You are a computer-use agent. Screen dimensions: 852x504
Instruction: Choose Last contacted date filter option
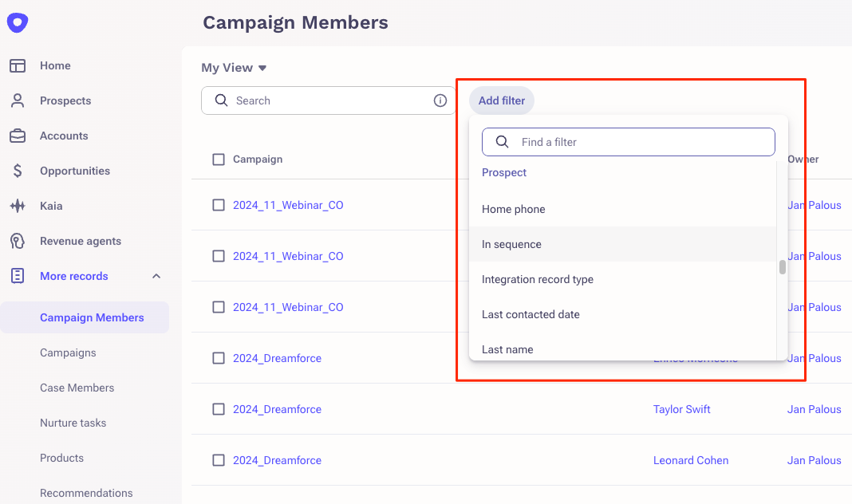click(531, 314)
